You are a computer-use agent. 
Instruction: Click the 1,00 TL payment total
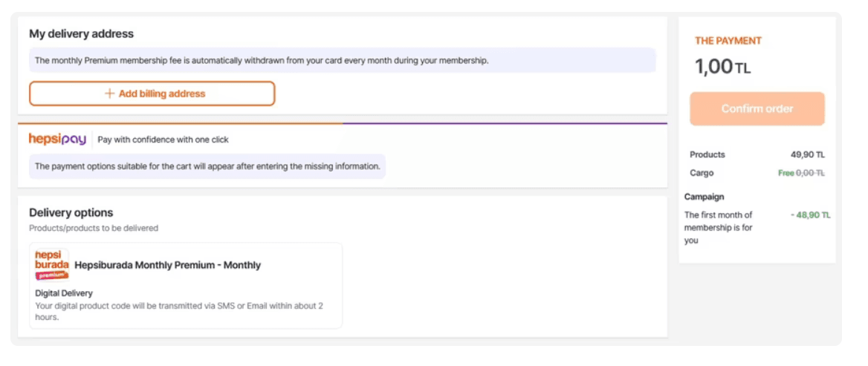click(723, 67)
